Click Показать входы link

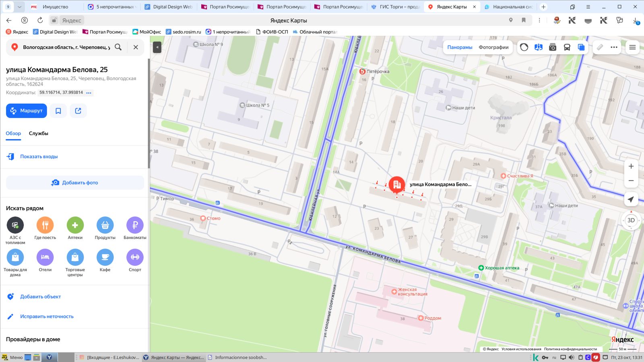point(39,156)
